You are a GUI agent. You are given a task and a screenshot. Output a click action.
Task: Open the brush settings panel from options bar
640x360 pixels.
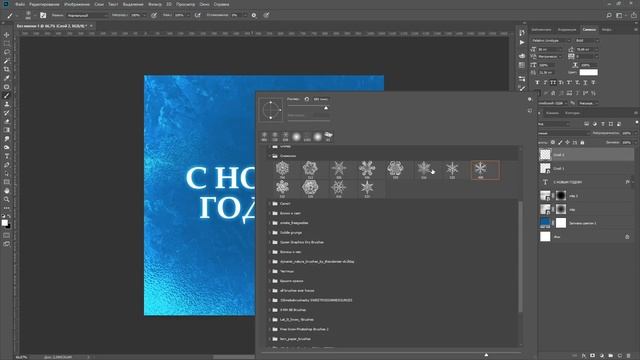tap(43, 15)
